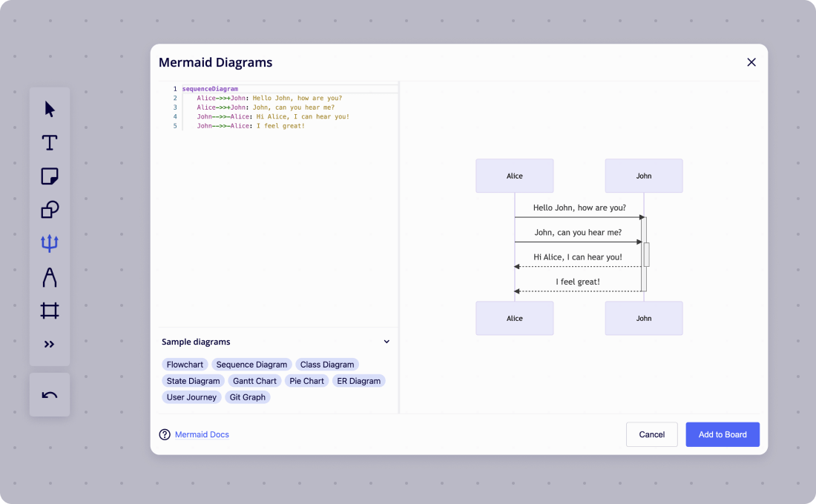The image size is (816, 504).
Task: Click the Mermaid diagram trident tool
Action: tap(49, 243)
